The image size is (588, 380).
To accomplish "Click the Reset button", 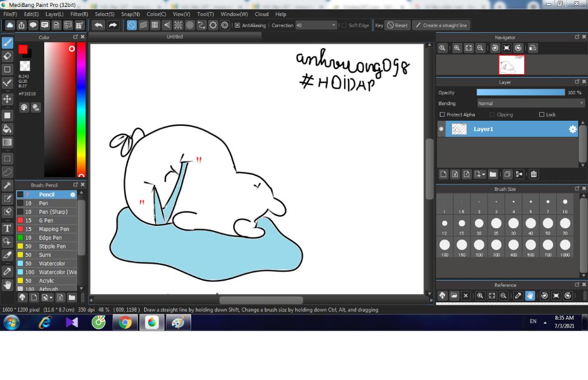I will point(397,25).
